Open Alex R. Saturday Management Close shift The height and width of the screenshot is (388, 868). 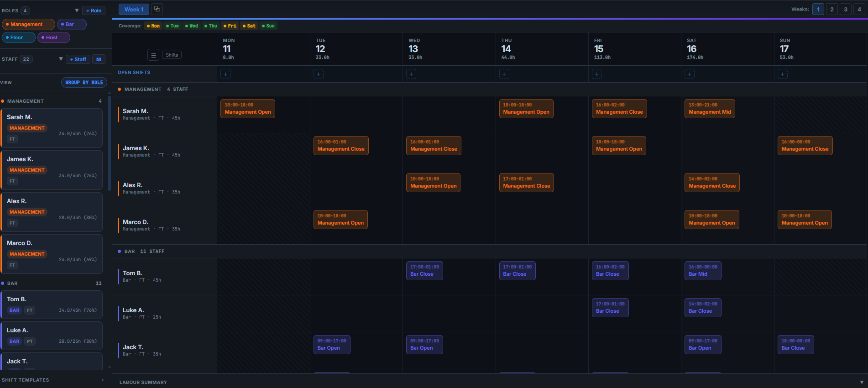[x=712, y=183]
